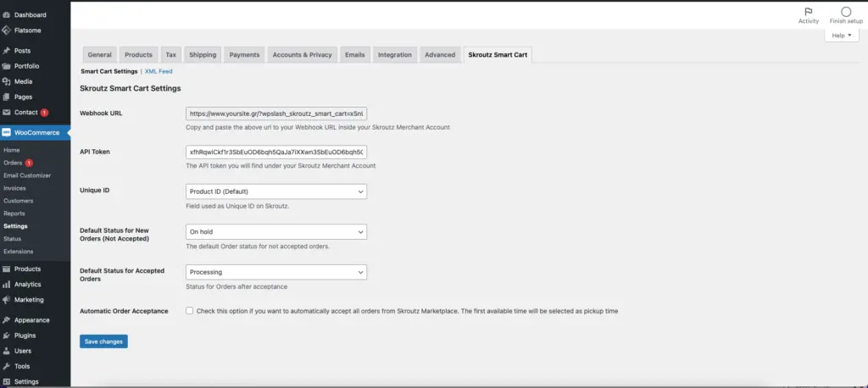Click the Analytics bar chart icon
Viewport: 868px width, 388px height.
6,285
